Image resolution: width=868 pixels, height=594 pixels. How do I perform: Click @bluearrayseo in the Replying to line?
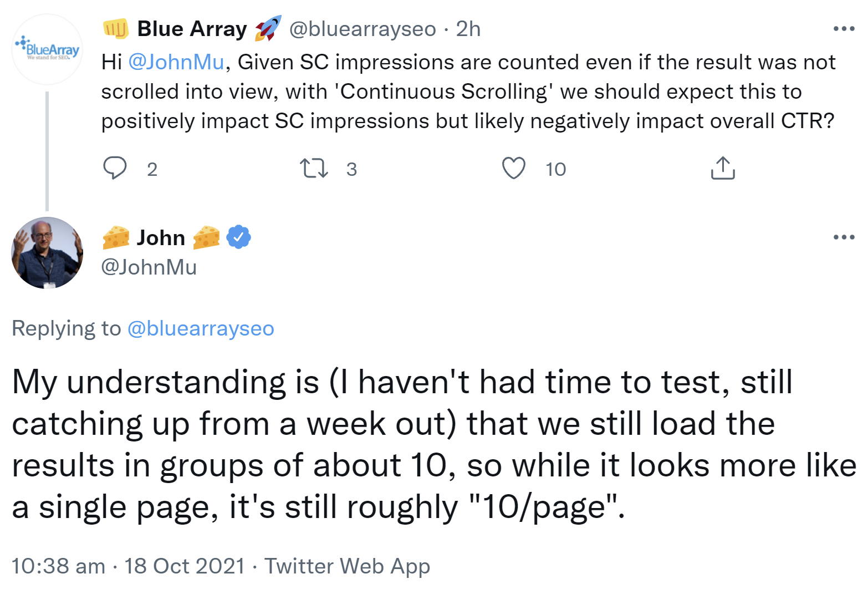coord(201,328)
